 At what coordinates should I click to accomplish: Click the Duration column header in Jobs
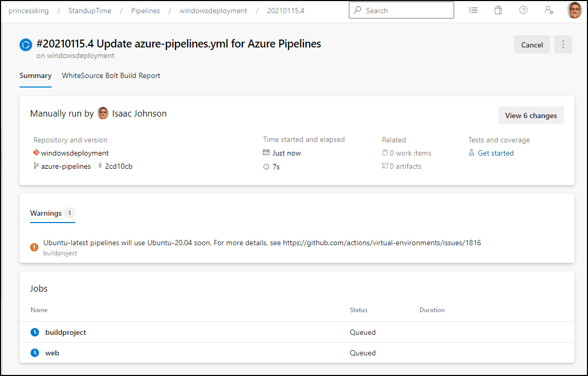432,310
